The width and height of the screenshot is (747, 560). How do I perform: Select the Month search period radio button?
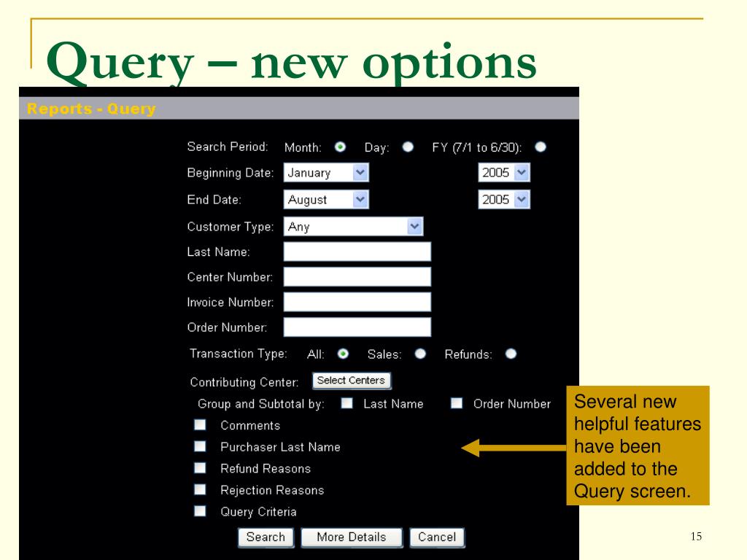pyautogui.click(x=340, y=147)
